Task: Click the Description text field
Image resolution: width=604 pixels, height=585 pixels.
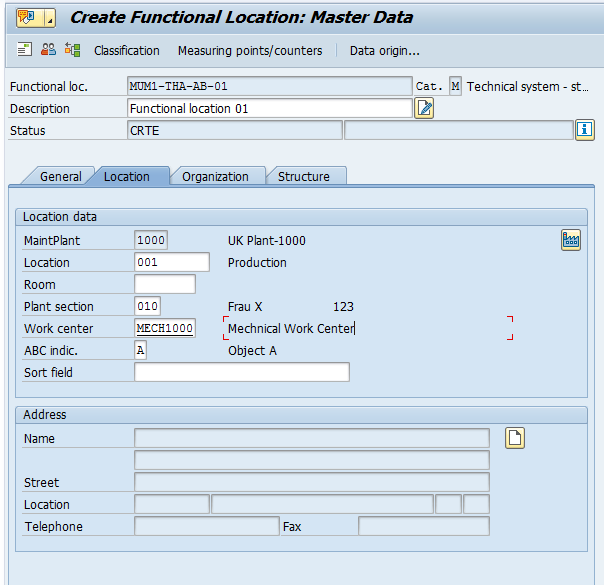Action: click(270, 108)
